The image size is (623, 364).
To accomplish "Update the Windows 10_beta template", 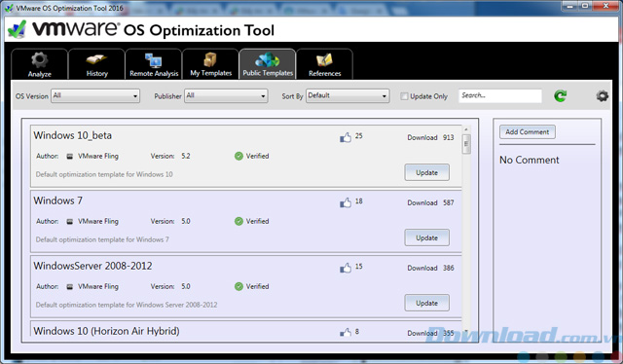I will click(427, 172).
